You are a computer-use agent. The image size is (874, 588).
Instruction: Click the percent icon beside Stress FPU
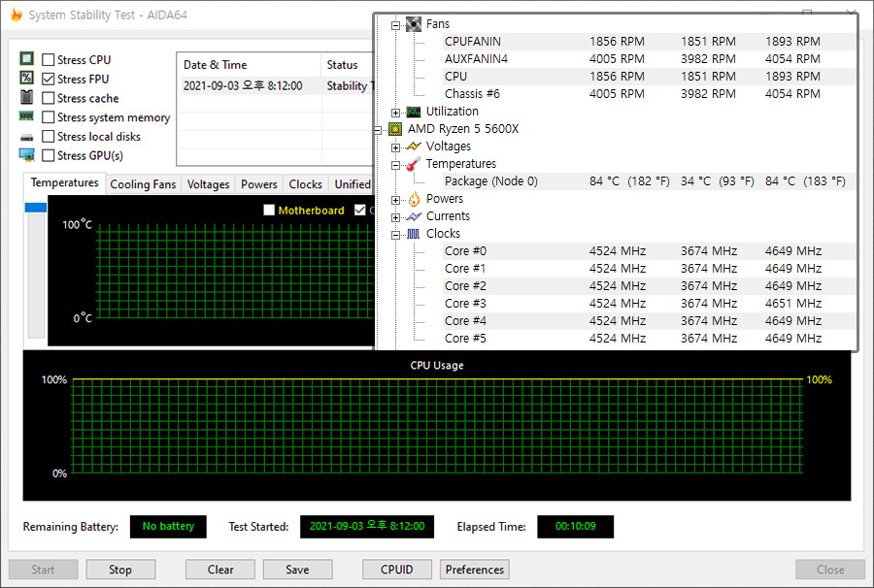coord(27,78)
